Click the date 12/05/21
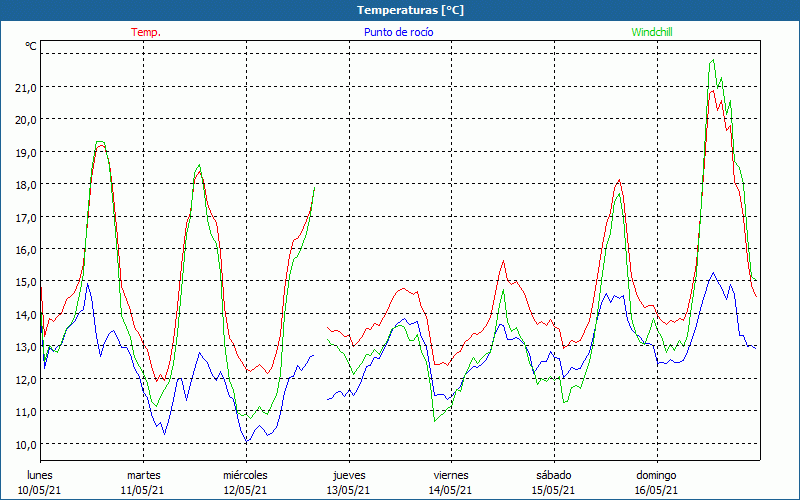The width and height of the screenshot is (800, 500). pos(245,491)
